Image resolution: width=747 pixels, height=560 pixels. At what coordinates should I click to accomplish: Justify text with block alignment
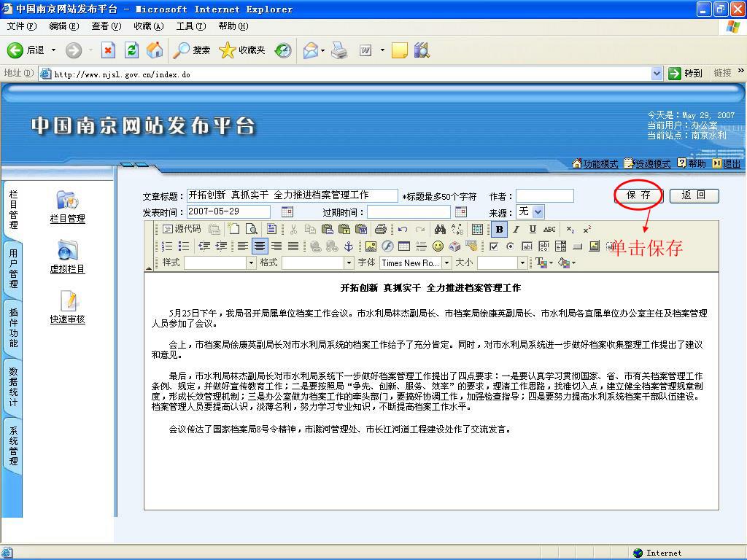tap(293, 246)
